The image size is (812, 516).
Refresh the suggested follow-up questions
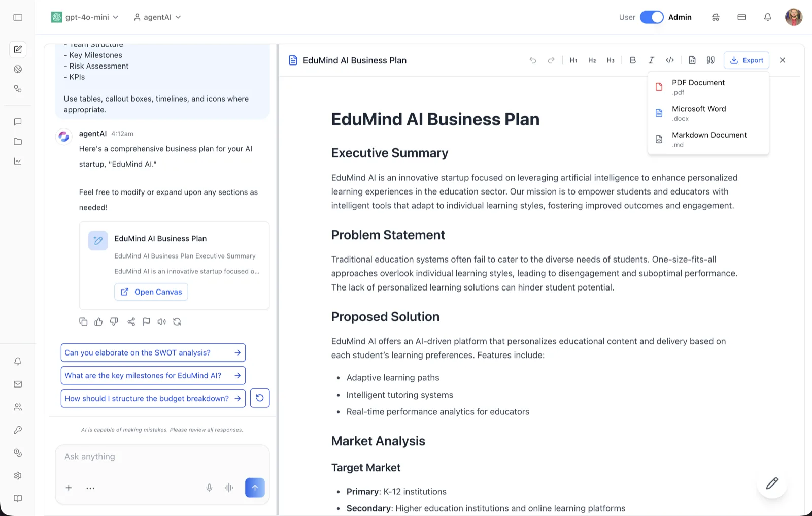pos(260,398)
